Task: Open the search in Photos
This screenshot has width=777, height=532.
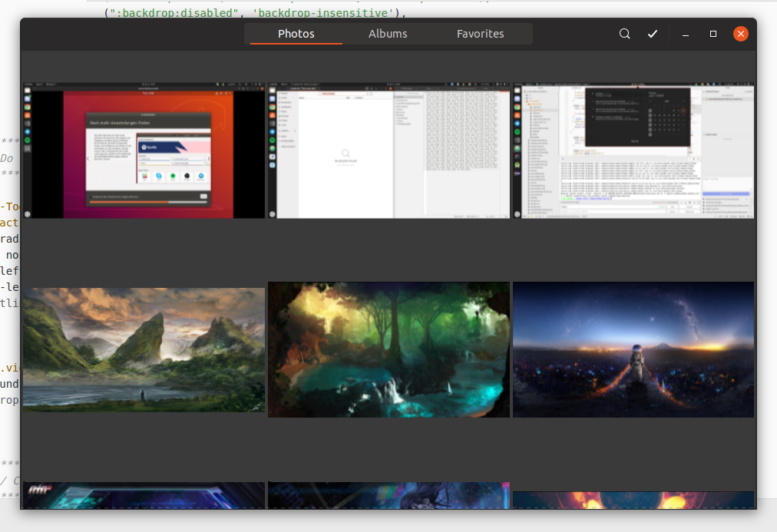Action: pyautogui.click(x=624, y=34)
